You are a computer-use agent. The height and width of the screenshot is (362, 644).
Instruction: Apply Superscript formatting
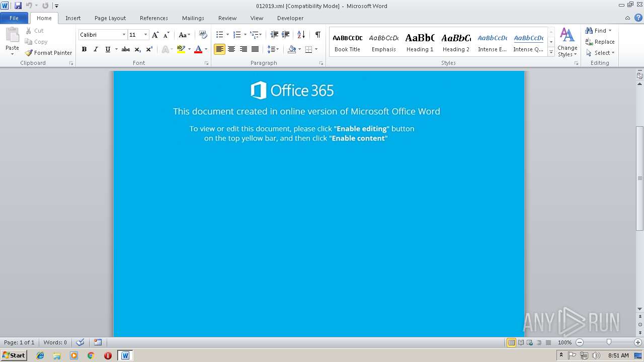pyautogui.click(x=149, y=49)
